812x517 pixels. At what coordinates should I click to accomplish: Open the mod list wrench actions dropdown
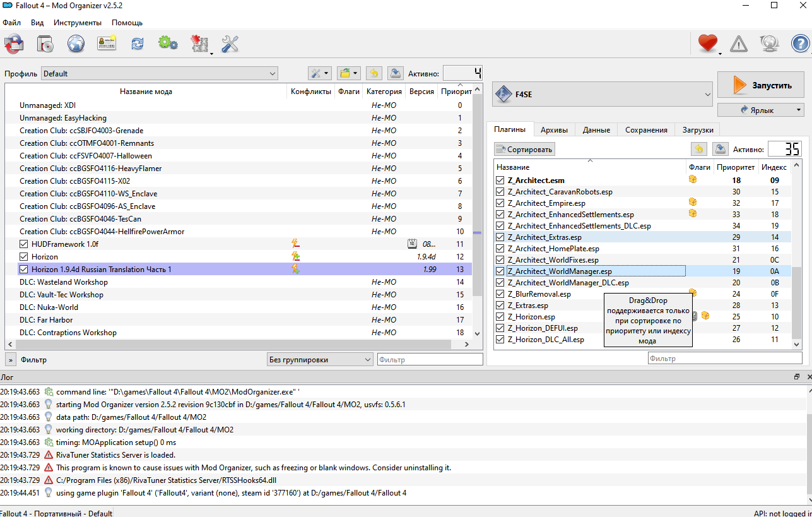point(319,73)
